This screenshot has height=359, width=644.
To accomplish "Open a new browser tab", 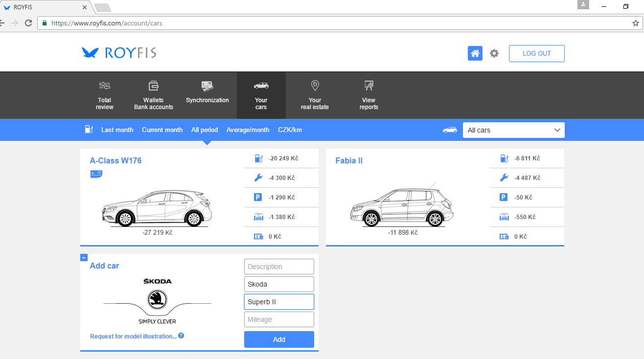I will click(103, 7).
